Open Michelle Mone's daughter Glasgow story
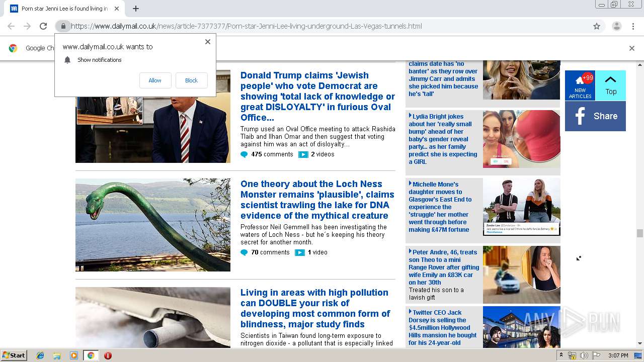This screenshot has width=644, height=362. point(440,207)
